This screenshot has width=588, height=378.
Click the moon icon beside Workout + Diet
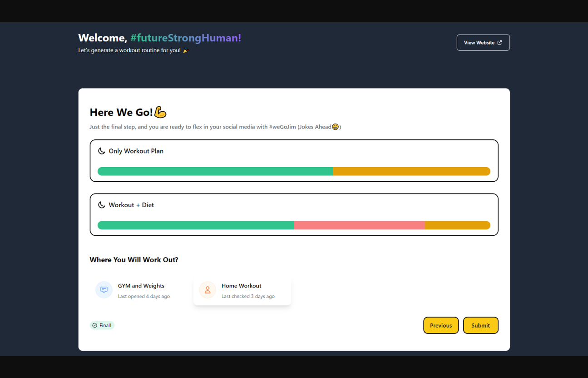[102, 205]
